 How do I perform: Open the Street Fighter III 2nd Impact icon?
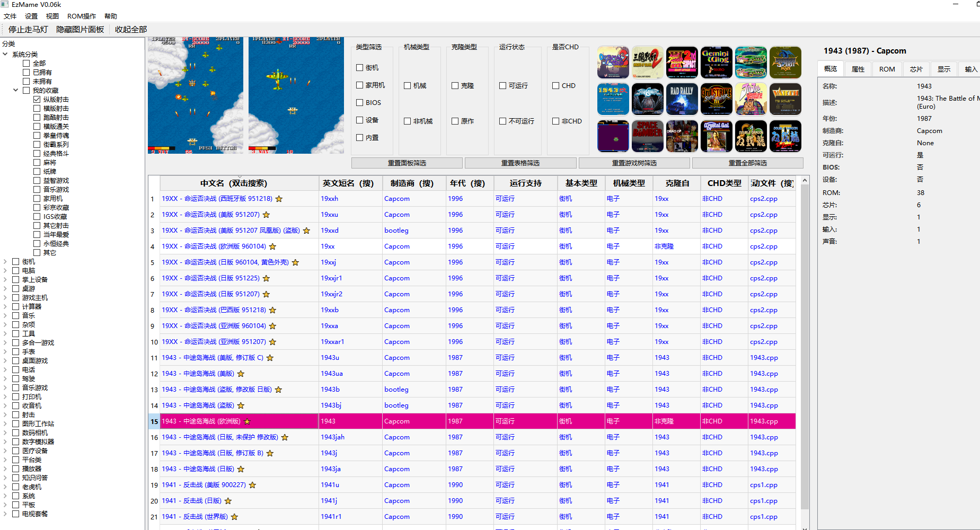tap(682, 63)
